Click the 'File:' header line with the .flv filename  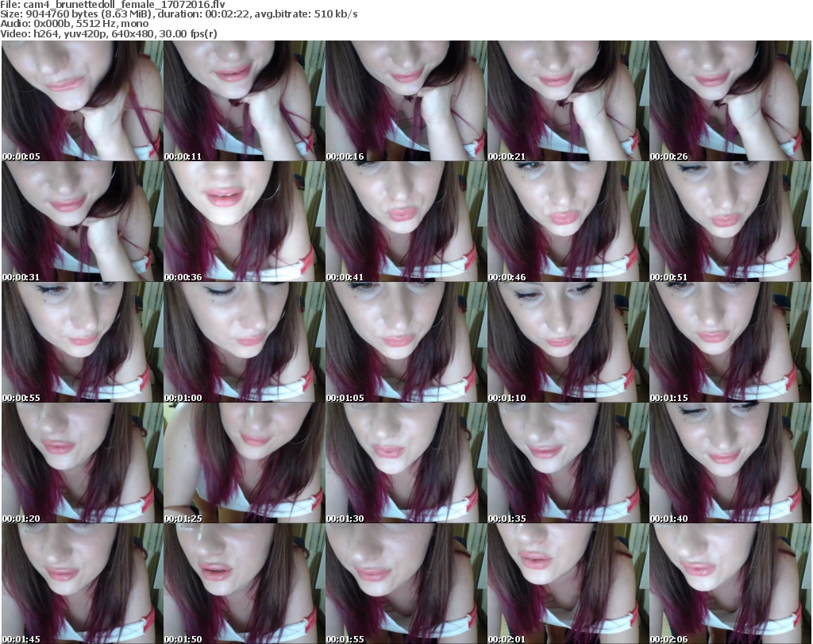113,5
